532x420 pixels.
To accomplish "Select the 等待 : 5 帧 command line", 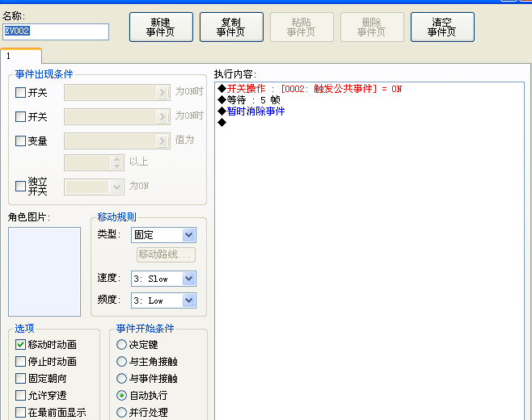I will pyautogui.click(x=249, y=100).
